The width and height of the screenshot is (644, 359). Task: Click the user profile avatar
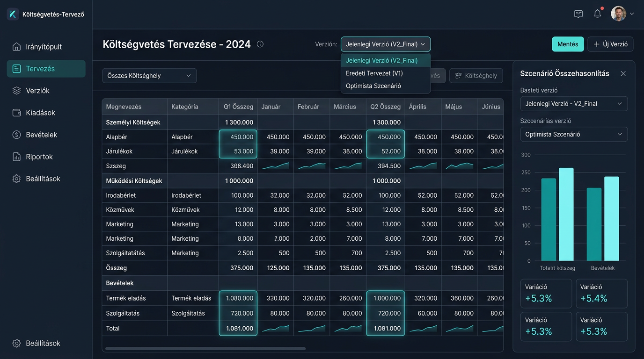[618, 14]
